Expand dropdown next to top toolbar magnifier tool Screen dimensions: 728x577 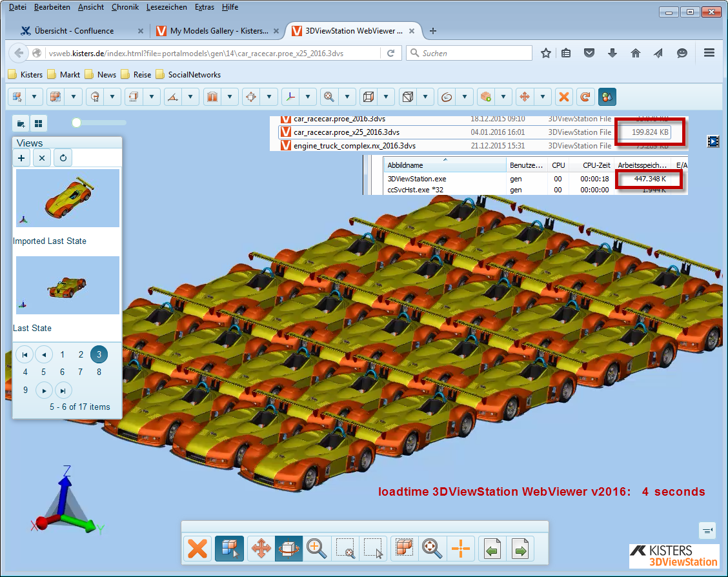point(348,97)
